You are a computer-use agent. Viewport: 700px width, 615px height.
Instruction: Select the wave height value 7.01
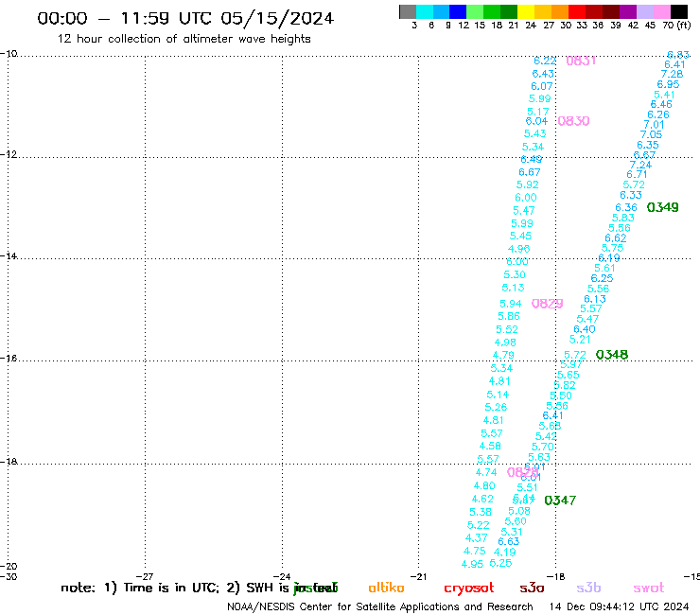pos(654,125)
